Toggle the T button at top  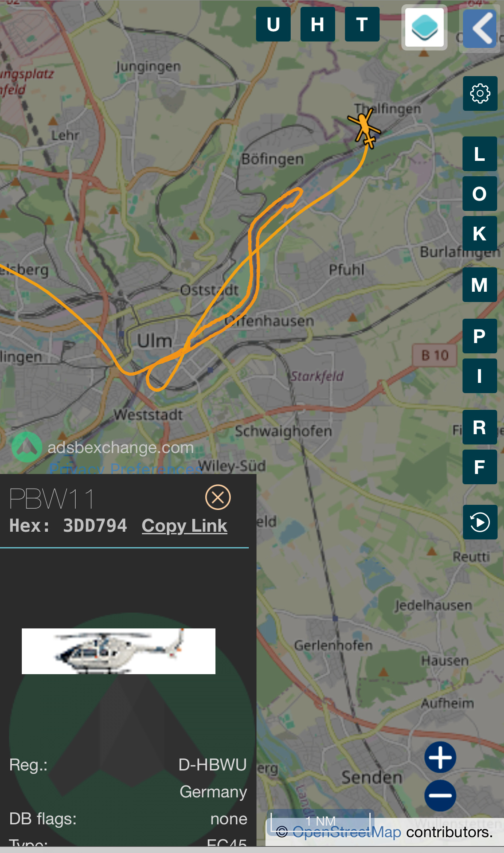click(362, 24)
